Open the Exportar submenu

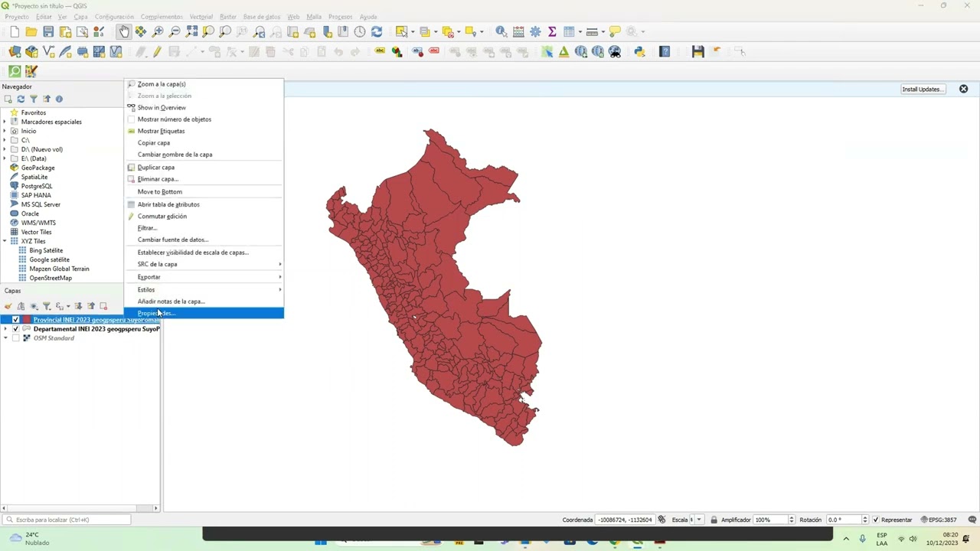(x=204, y=277)
